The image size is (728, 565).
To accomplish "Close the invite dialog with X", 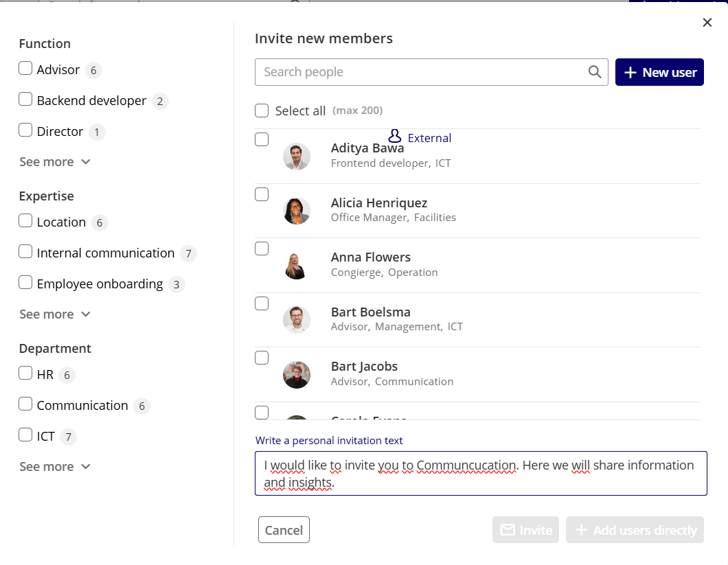I will tap(707, 22).
